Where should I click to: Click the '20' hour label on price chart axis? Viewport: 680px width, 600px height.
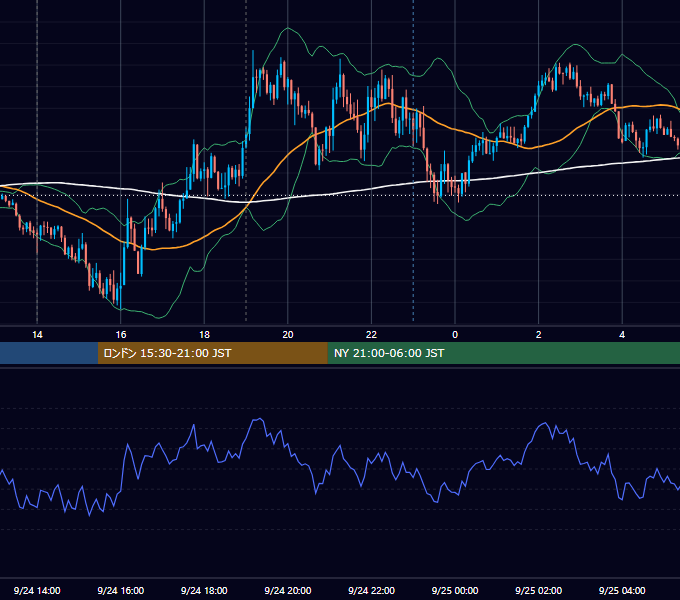288,335
